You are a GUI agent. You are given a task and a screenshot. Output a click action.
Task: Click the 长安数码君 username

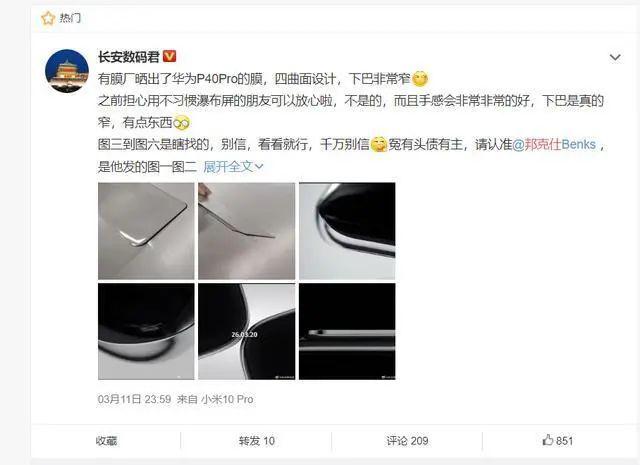(128, 56)
